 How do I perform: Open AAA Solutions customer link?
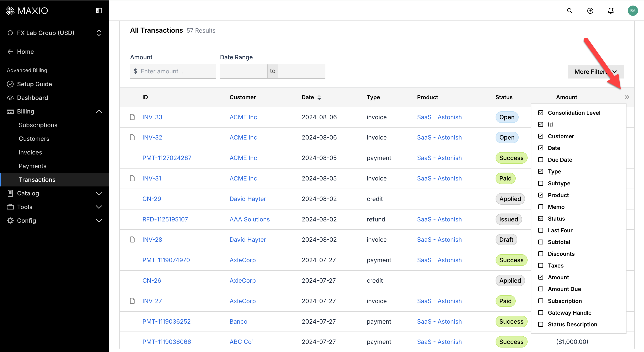[x=249, y=219]
